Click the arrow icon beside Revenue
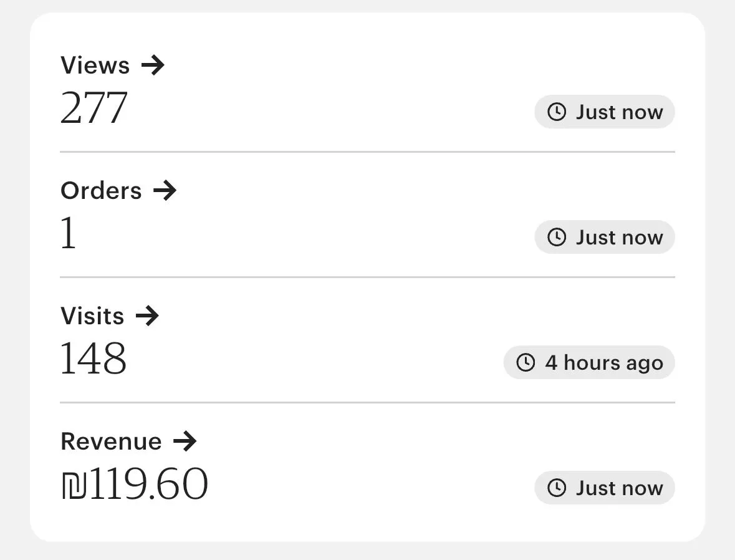735x560 pixels. [x=185, y=442]
